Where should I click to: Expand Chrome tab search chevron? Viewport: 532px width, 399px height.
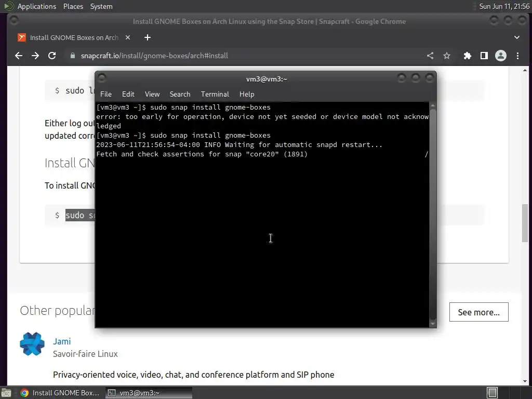coord(517,37)
